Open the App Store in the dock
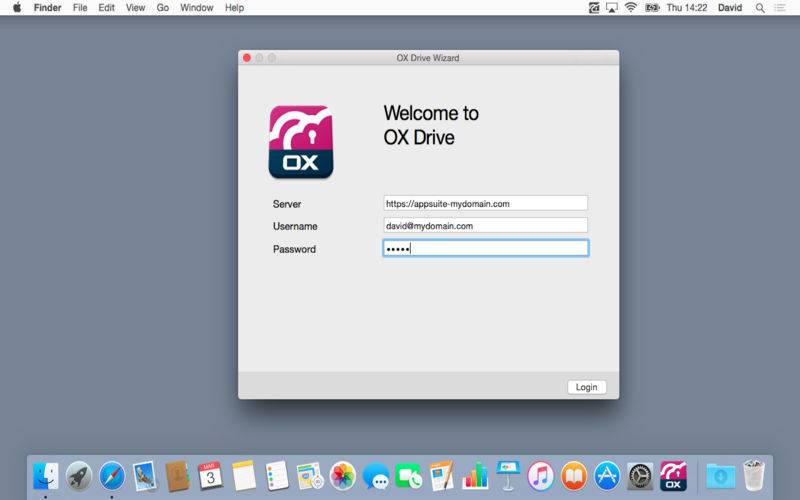This screenshot has height=500, width=800. (x=607, y=476)
